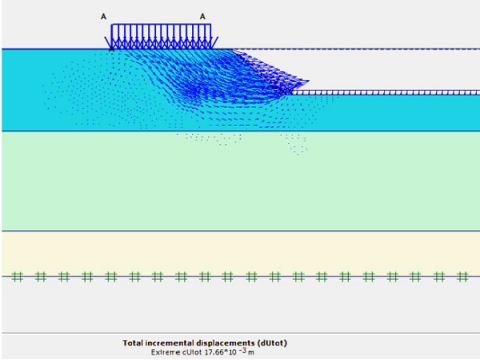Click the 'Total incremental displacements (dUtot)' title
Image resolution: width=480 pixels, height=360 pixels.
(x=205, y=343)
